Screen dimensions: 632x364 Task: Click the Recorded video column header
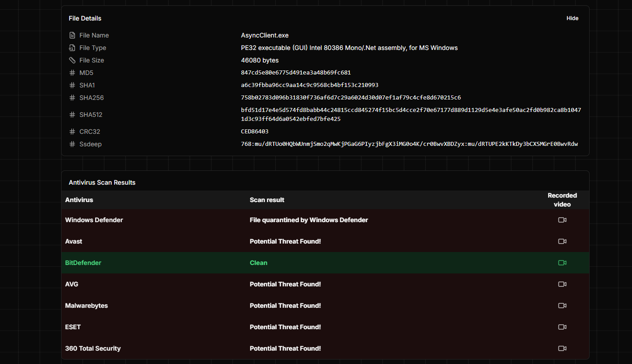tap(562, 200)
